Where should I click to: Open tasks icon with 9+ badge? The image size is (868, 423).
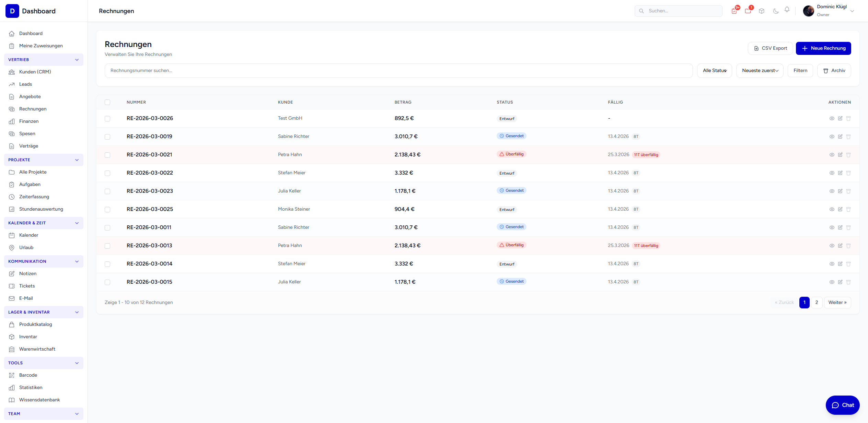[734, 11]
